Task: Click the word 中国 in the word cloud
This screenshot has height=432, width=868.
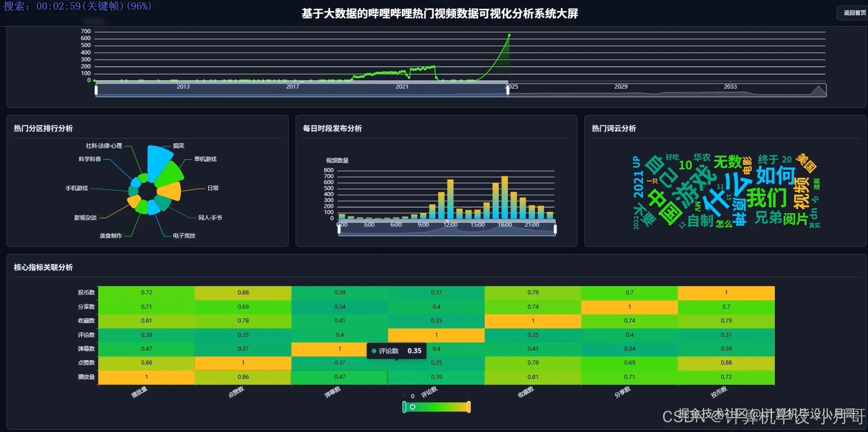Action: [665, 207]
